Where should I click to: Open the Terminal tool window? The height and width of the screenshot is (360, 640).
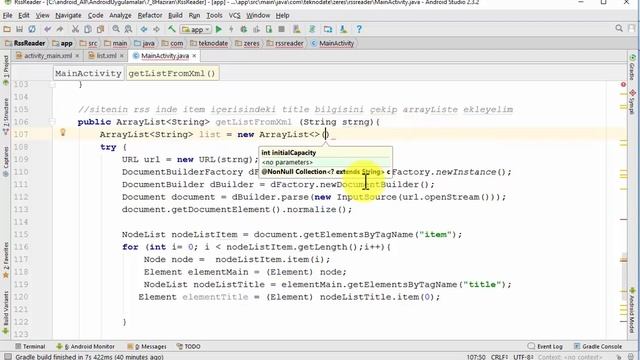(30, 346)
